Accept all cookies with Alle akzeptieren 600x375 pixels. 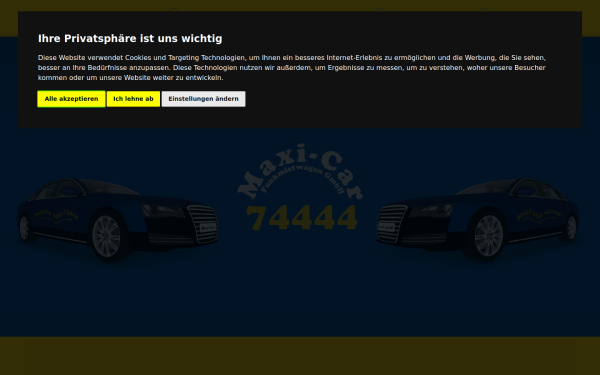71,99
